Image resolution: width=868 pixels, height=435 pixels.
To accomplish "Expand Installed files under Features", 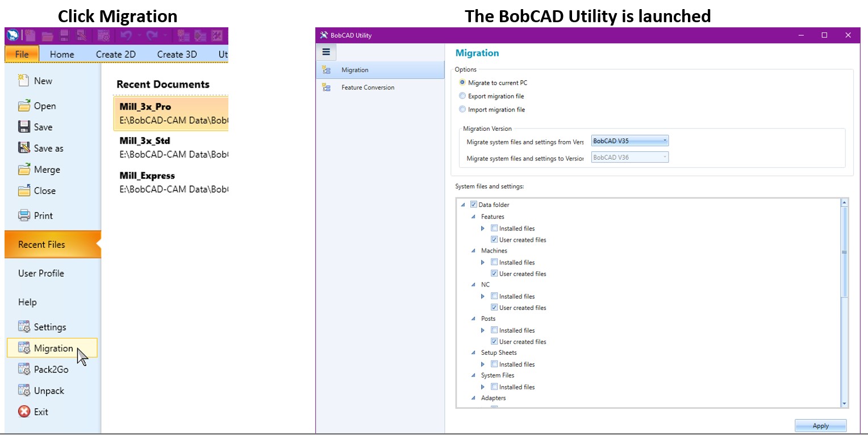I will coord(483,228).
